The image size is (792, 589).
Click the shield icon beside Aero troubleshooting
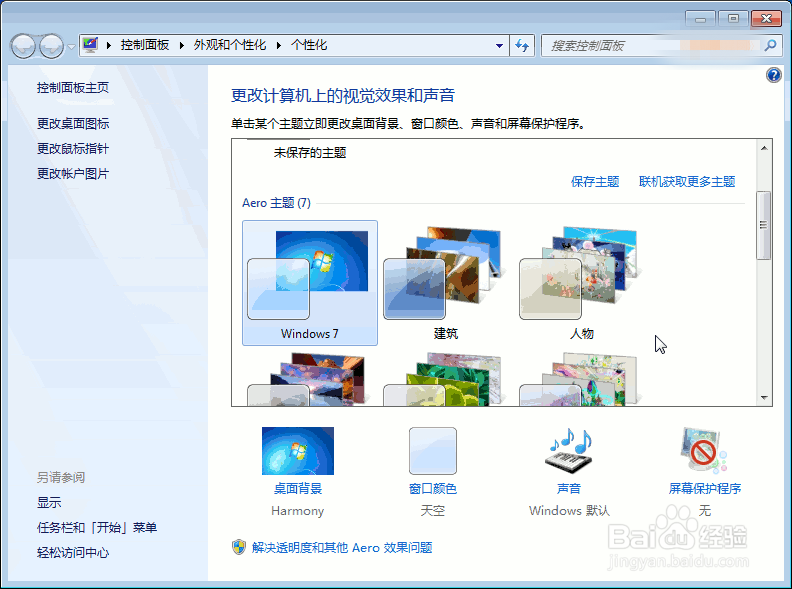tap(239, 547)
